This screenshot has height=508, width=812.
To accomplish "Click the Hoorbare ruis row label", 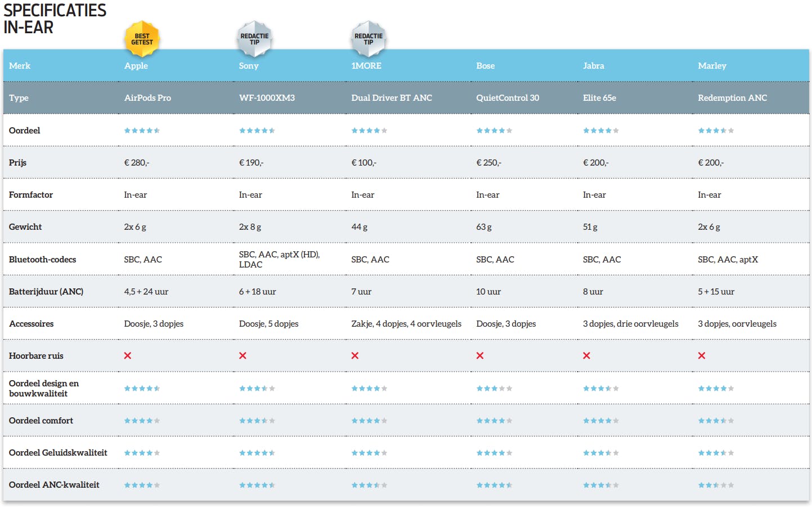I will [36, 356].
